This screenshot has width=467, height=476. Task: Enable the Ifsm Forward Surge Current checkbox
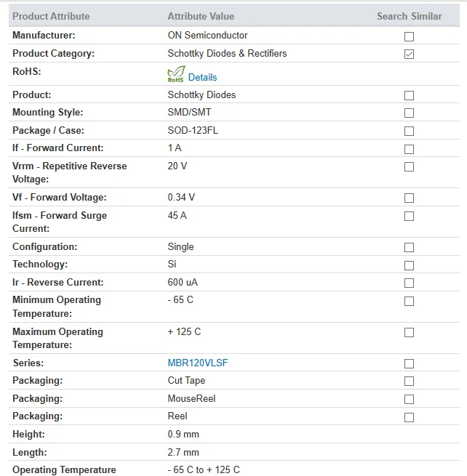click(x=409, y=216)
